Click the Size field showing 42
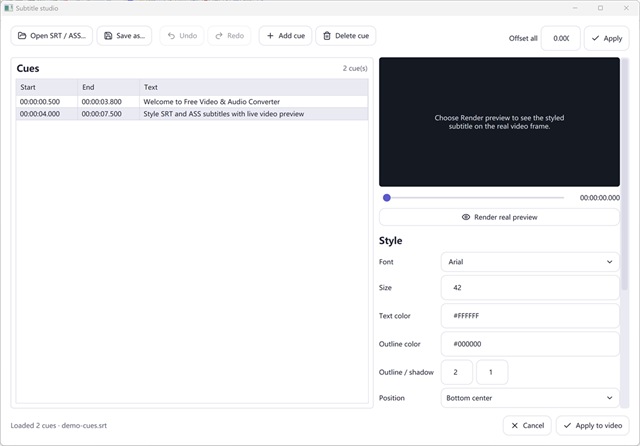The height and width of the screenshot is (446, 640). 530,288
